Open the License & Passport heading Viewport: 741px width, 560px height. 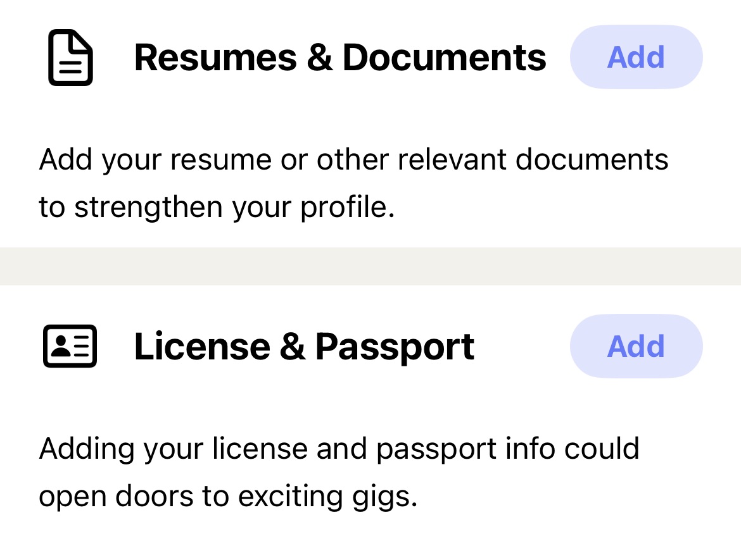[304, 347]
